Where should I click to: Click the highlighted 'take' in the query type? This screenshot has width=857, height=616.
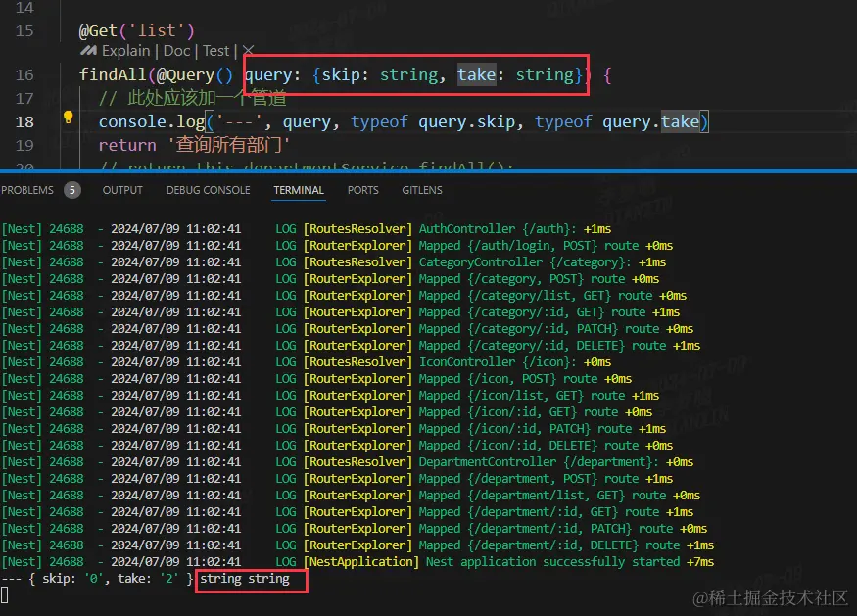click(477, 74)
